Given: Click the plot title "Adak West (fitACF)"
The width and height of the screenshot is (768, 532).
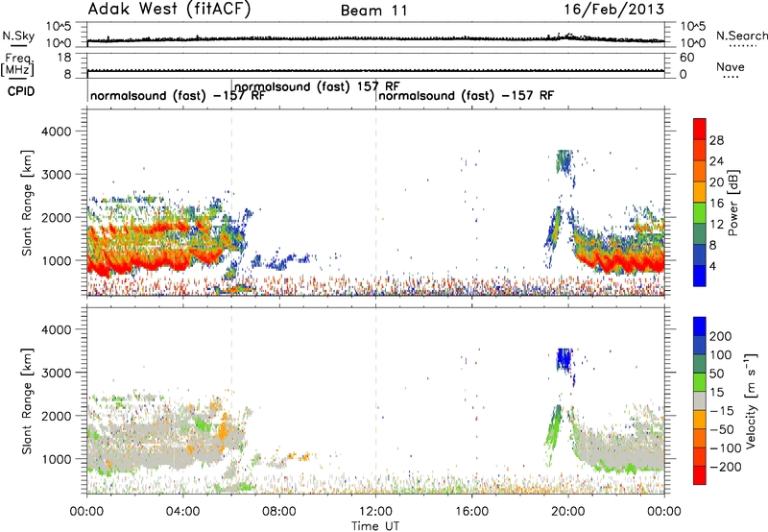Looking at the screenshot, I should (x=169, y=9).
